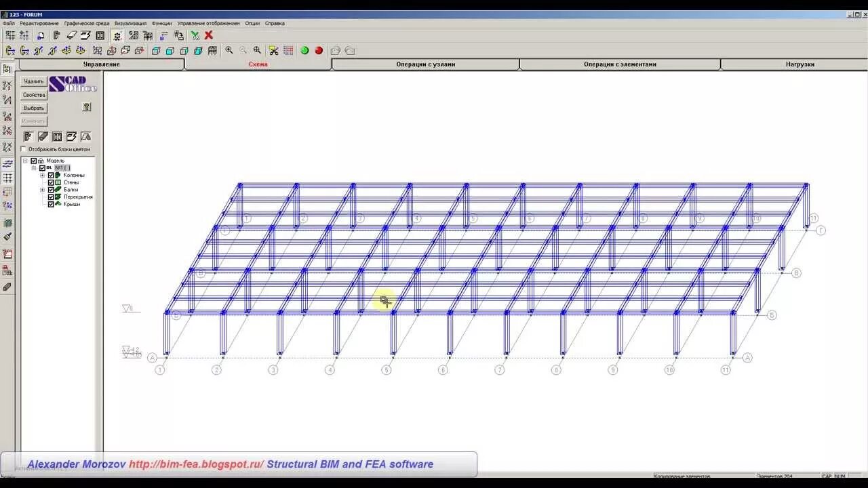Select the green hatch icon in left sidebar
This screenshot has height=488, width=868.
coord(7,222)
